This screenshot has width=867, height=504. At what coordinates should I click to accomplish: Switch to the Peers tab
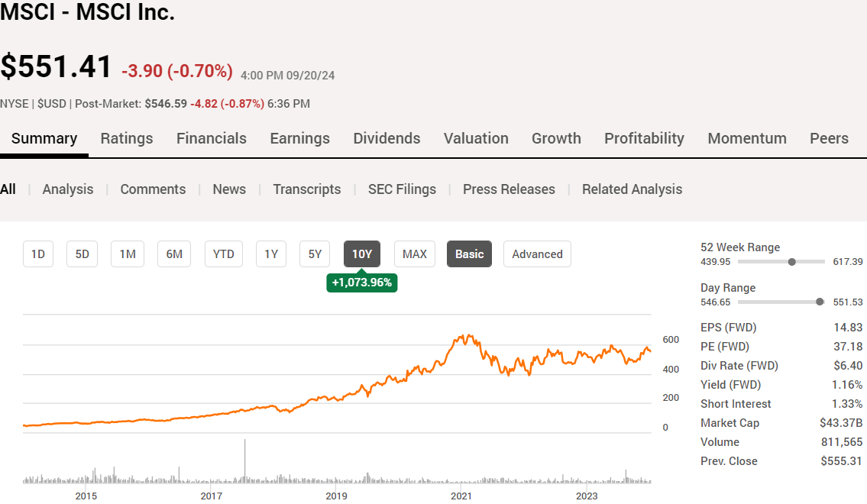pyautogui.click(x=829, y=139)
